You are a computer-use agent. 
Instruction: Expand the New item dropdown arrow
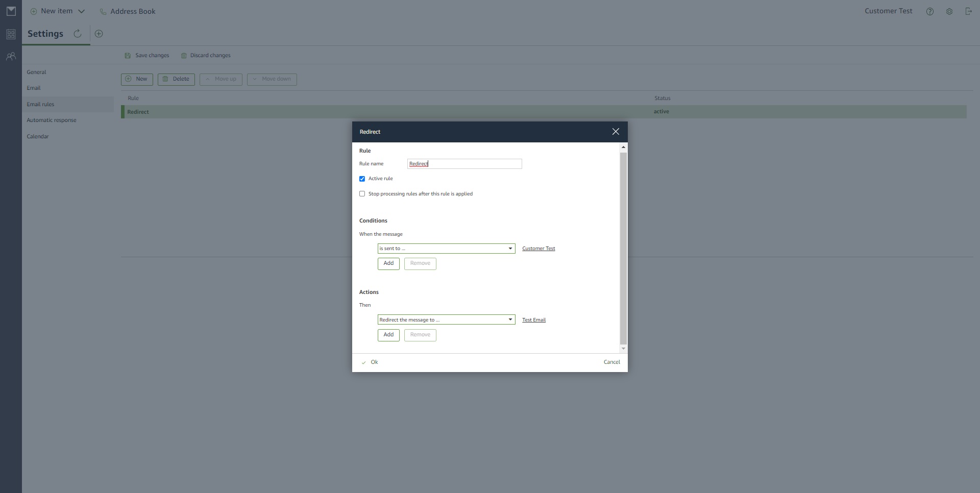(x=81, y=11)
